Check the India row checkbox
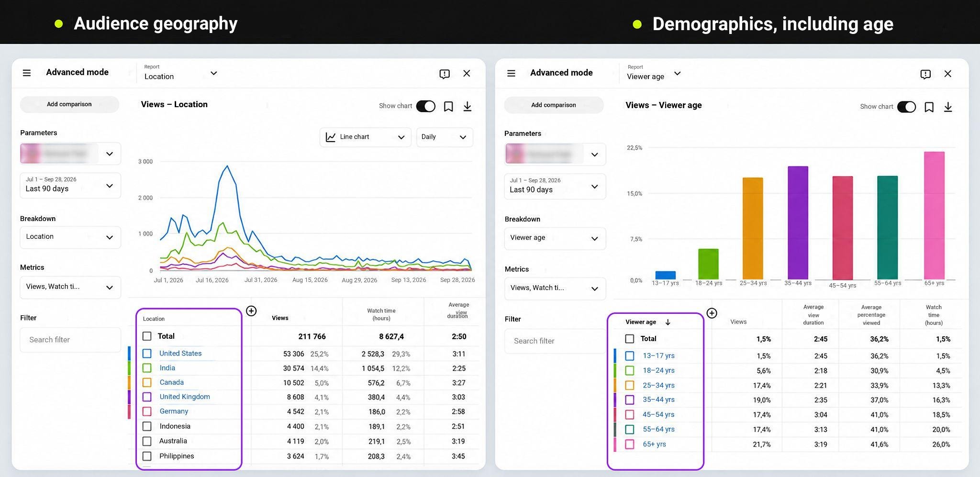This screenshot has width=980, height=477. tap(147, 368)
